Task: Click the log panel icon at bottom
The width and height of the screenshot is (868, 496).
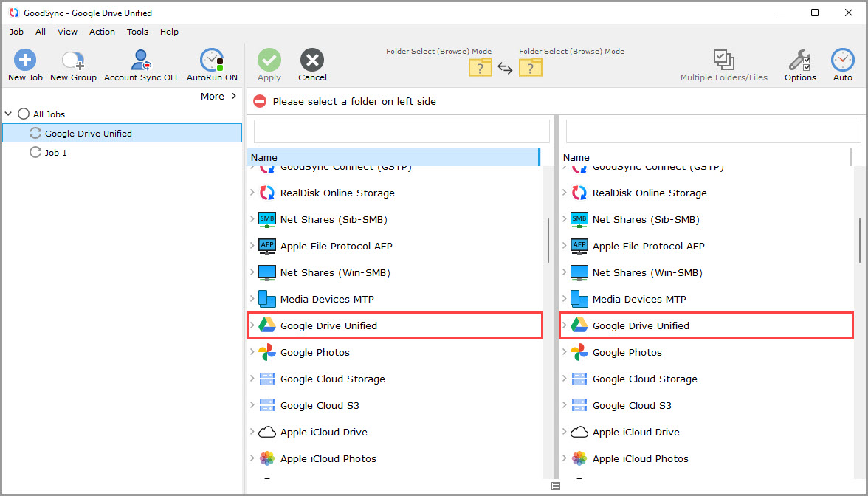Action: click(556, 486)
